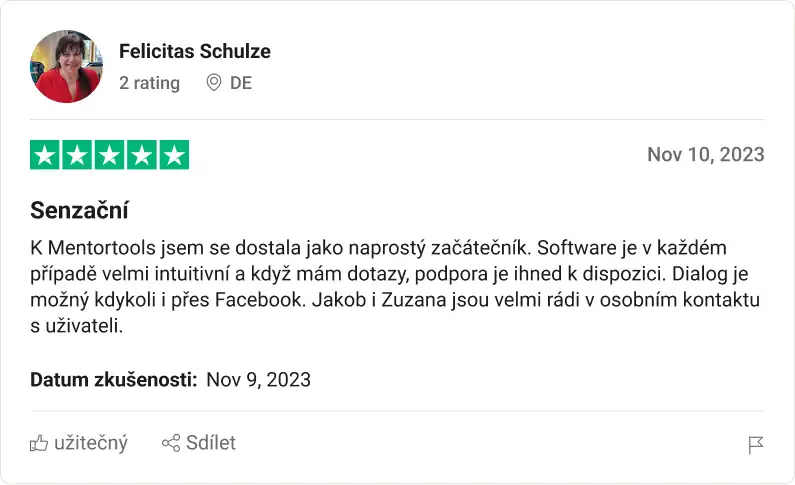Click the fourth green rating star
This screenshot has height=485, width=795.
click(142, 155)
